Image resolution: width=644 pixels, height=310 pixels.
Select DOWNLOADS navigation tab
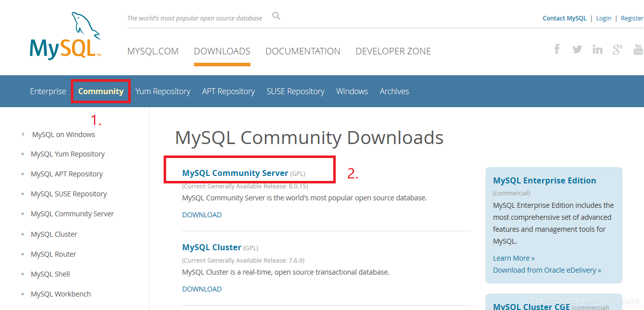[222, 51]
